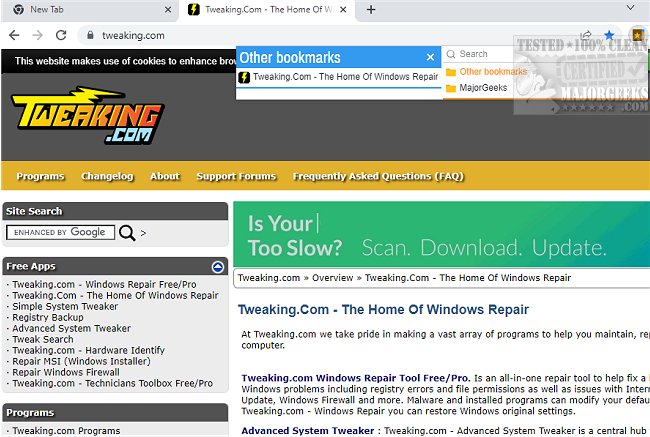Open sidebar Advanced System Tweaker link
The width and height of the screenshot is (650, 437).
[71, 328]
